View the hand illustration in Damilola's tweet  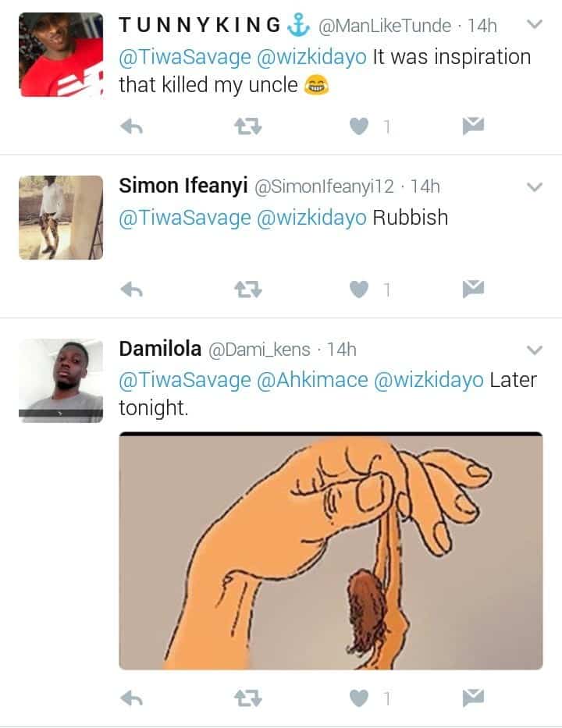[331, 551]
